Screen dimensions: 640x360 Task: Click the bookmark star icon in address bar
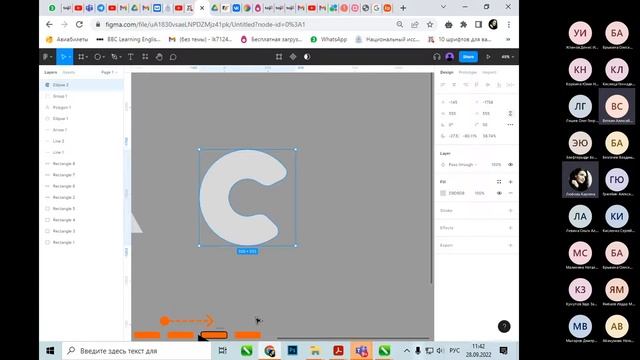click(x=430, y=24)
